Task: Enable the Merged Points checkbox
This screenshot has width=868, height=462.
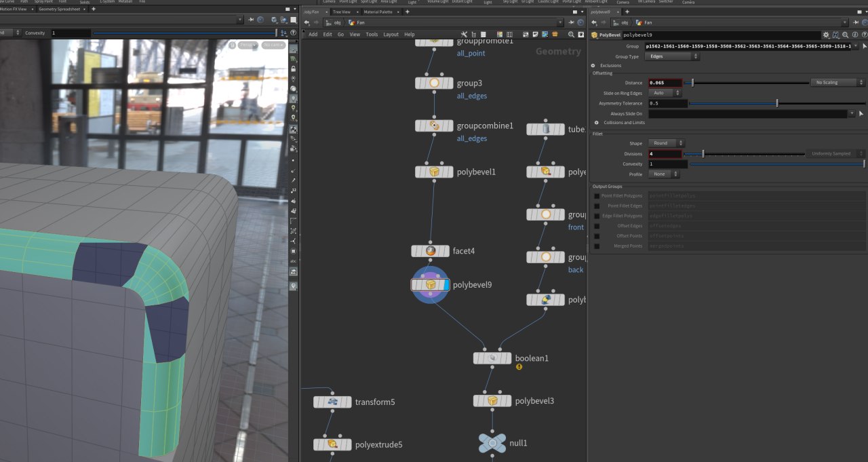Action: click(x=597, y=246)
